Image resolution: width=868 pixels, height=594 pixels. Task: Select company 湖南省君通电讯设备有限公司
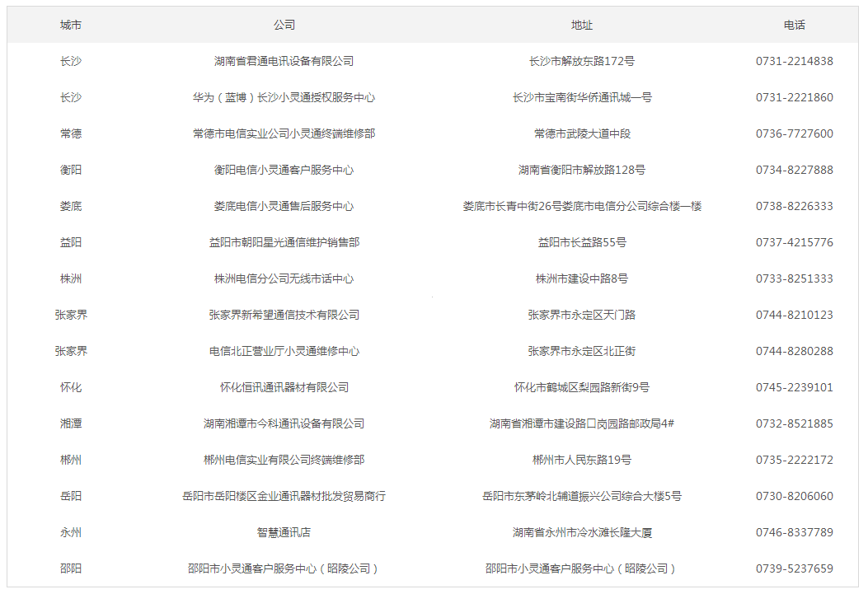284,62
